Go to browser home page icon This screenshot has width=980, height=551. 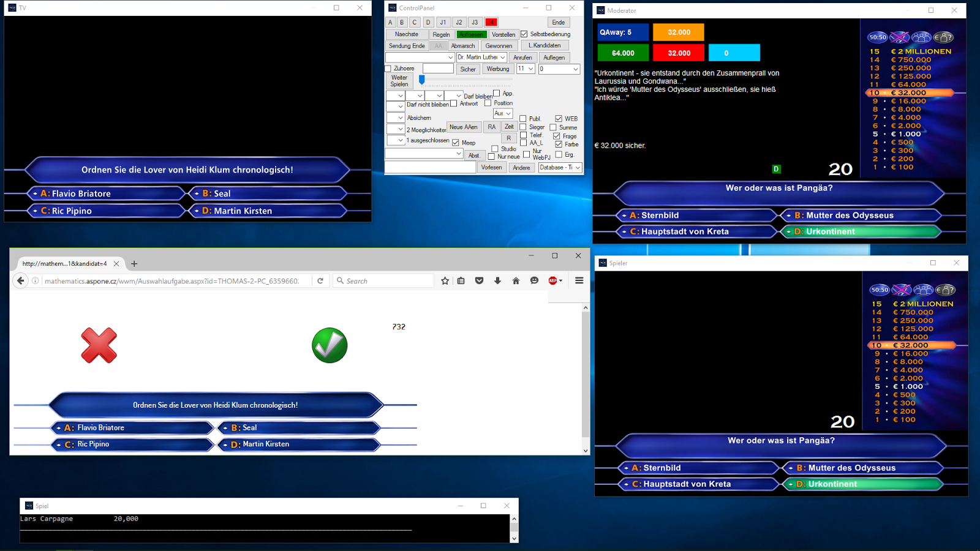(x=516, y=281)
